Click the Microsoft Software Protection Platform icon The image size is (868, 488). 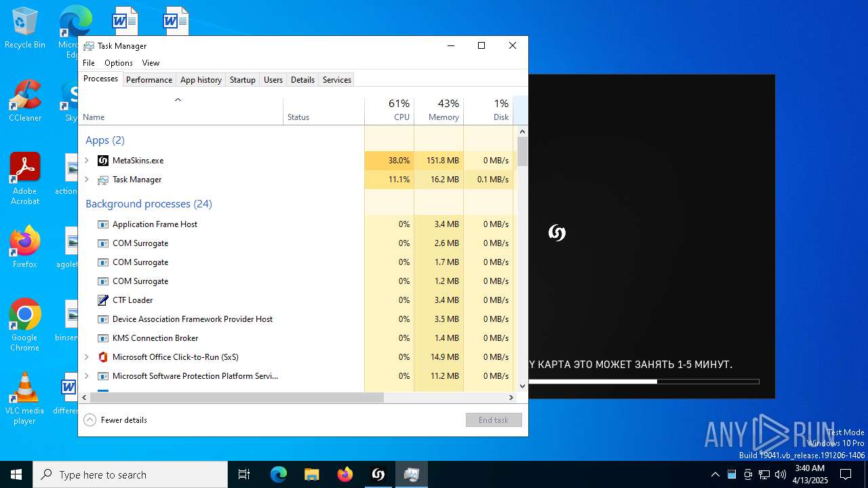click(x=103, y=376)
